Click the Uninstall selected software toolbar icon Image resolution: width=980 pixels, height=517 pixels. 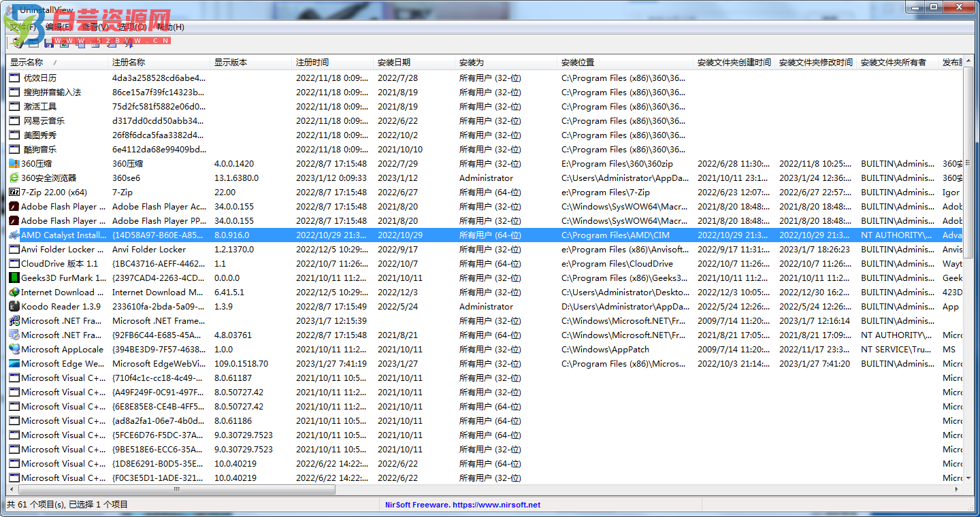[x=18, y=44]
